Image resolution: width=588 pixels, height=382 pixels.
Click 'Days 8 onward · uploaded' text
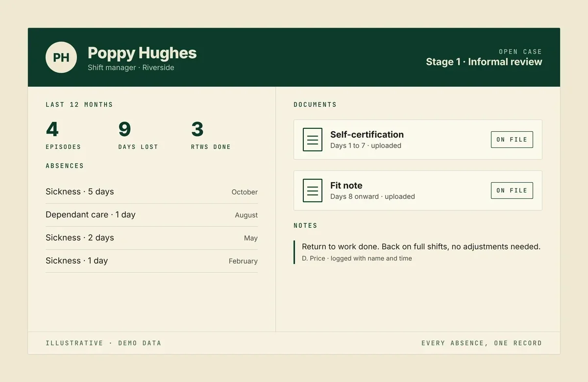click(372, 196)
